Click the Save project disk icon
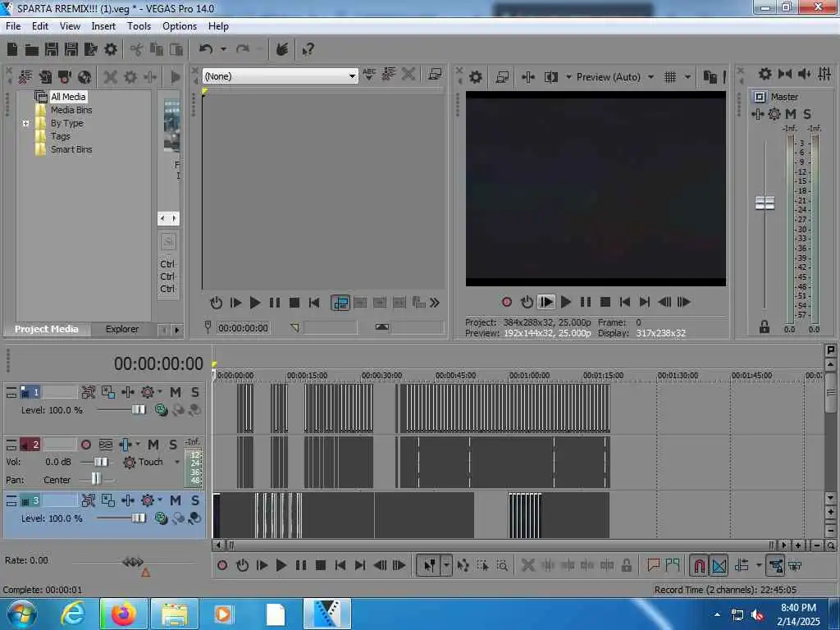The image size is (840, 630). 52,49
